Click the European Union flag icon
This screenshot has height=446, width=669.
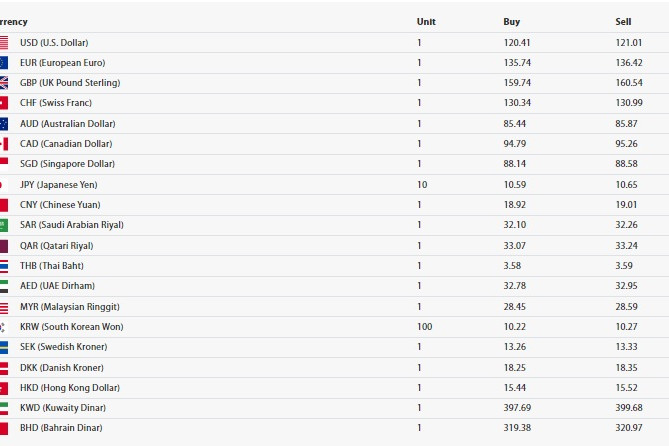point(4,63)
